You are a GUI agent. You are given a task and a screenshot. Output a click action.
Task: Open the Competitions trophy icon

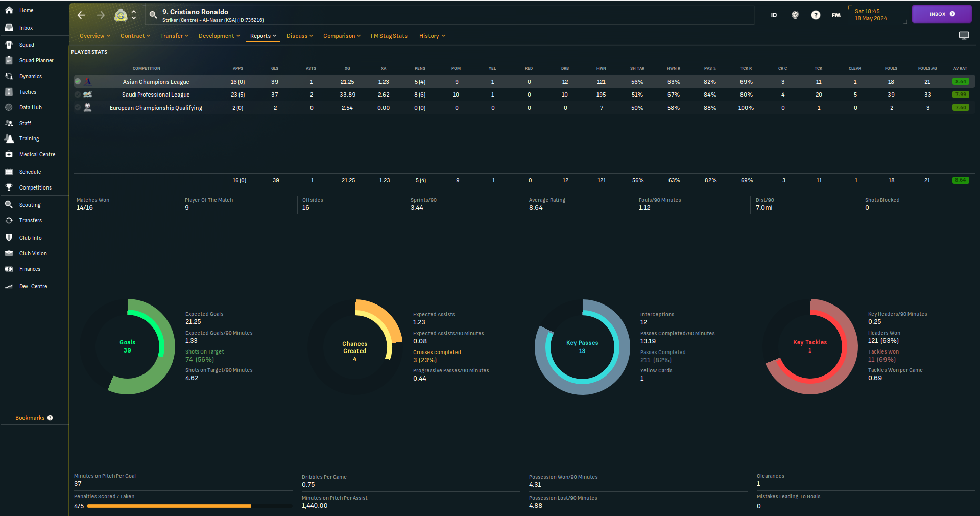9,187
